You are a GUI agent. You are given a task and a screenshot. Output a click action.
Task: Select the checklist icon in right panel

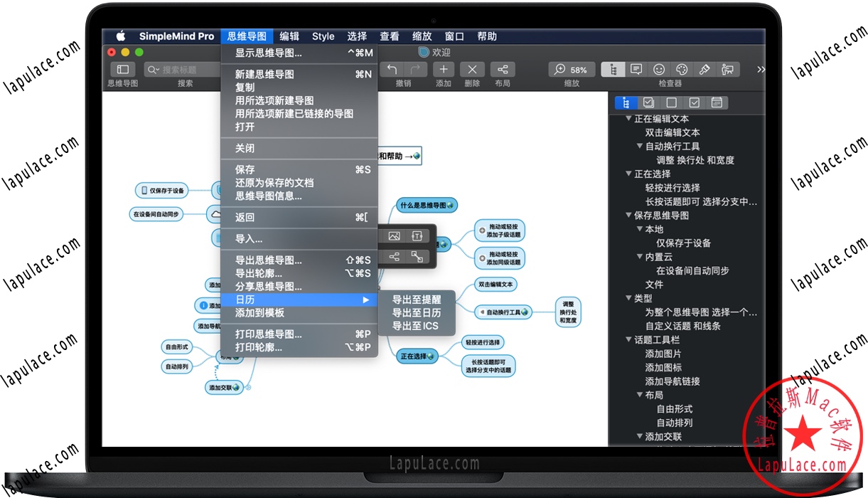[649, 102]
